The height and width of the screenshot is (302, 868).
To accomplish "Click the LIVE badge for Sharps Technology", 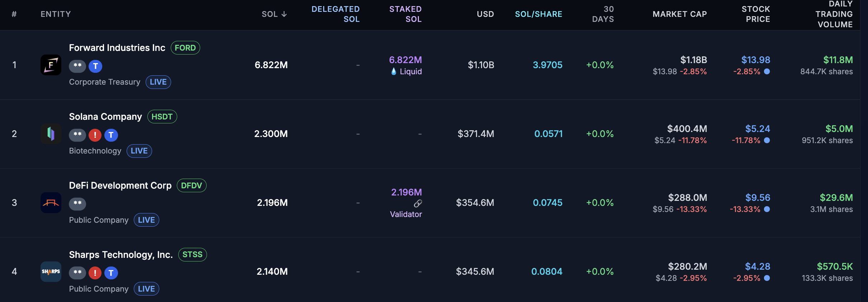I will 146,289.
